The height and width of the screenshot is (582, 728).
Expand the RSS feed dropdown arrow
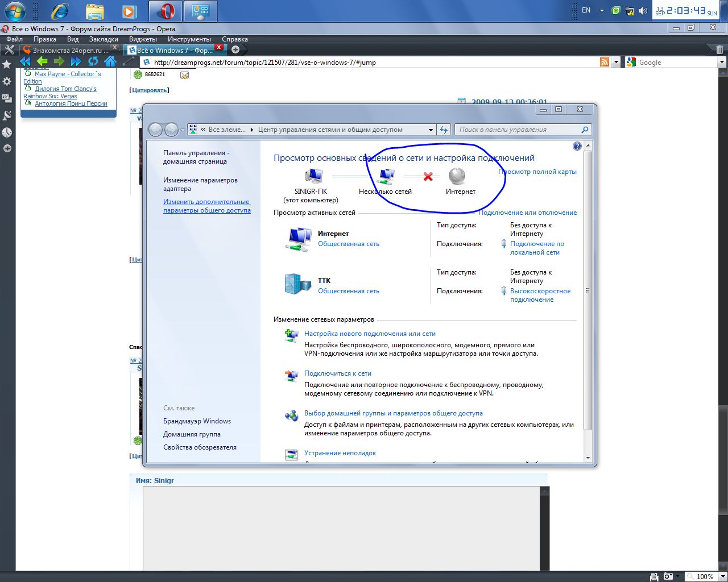[x=616, y=62]
